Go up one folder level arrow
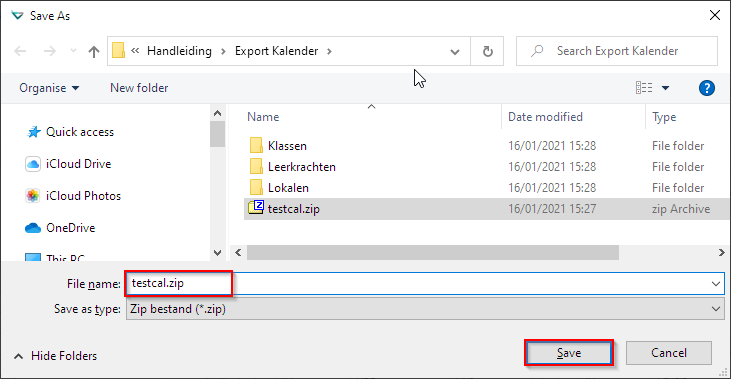The height and width of the screenshot is (379, 731). (94, 51)
